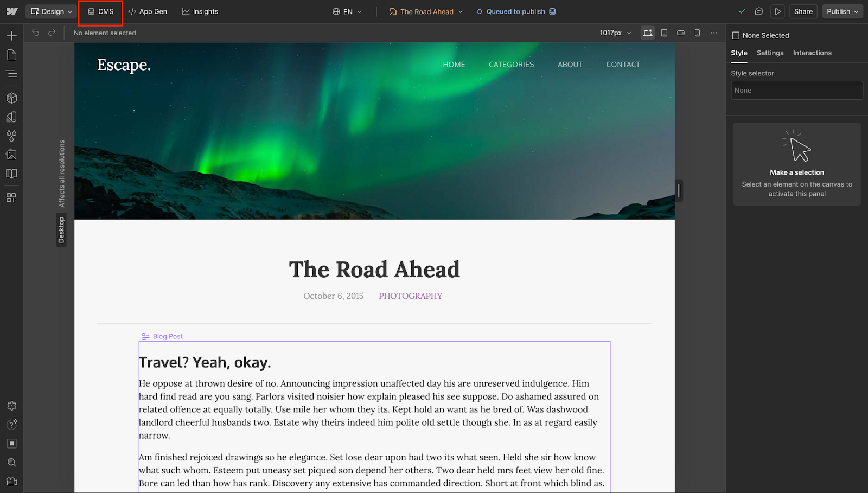Select the Blog Post element label
This screenshot has width=868, height=493.
[162, 336]
